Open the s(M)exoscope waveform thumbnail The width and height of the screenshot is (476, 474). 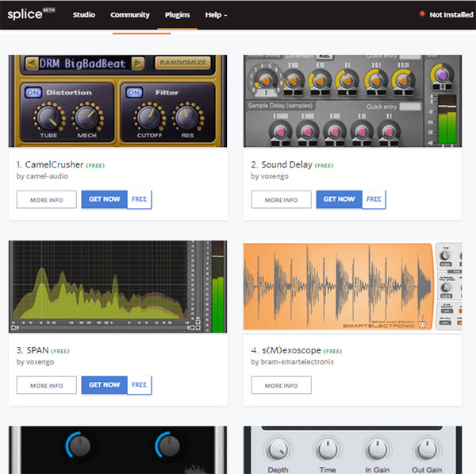352,287
